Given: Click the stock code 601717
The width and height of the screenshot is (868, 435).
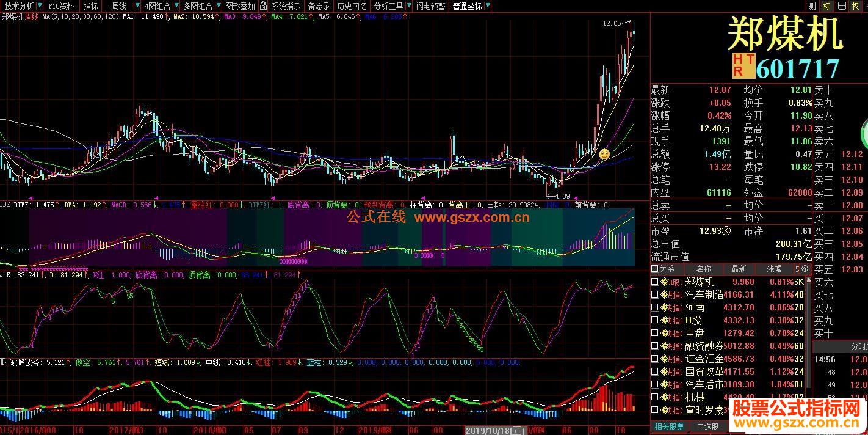Looking at the screenshot, I should (797, 68).
